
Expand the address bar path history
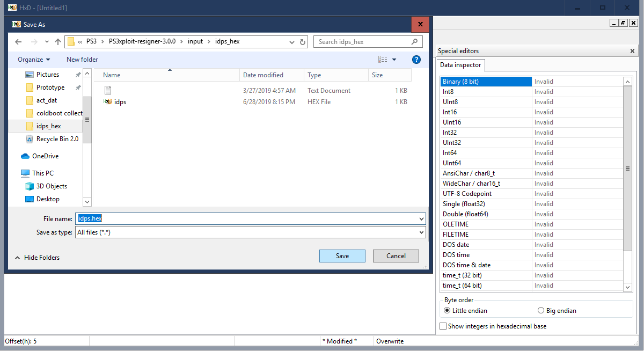[292, 42]
